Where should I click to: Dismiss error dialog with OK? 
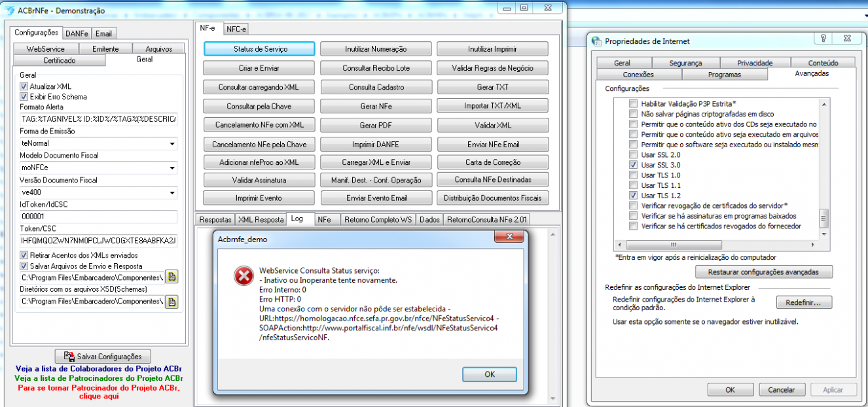point(490,374)
